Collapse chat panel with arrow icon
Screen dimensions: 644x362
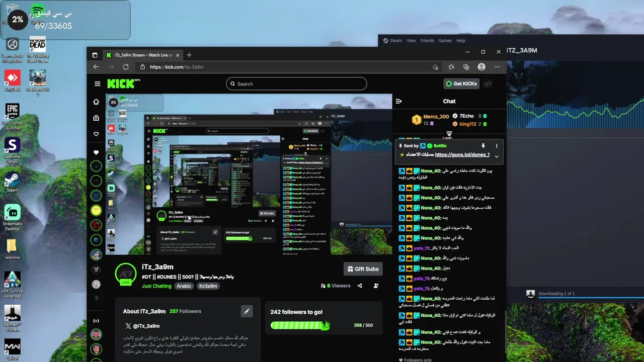coord(398,101)
